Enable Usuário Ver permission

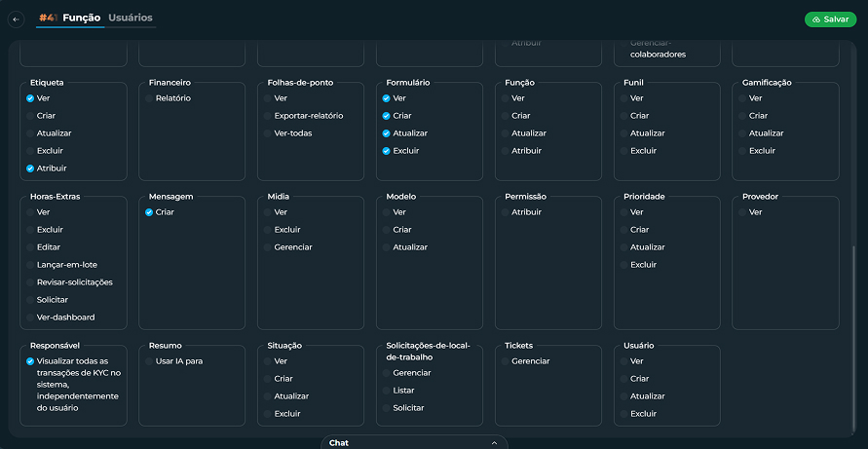623,361
